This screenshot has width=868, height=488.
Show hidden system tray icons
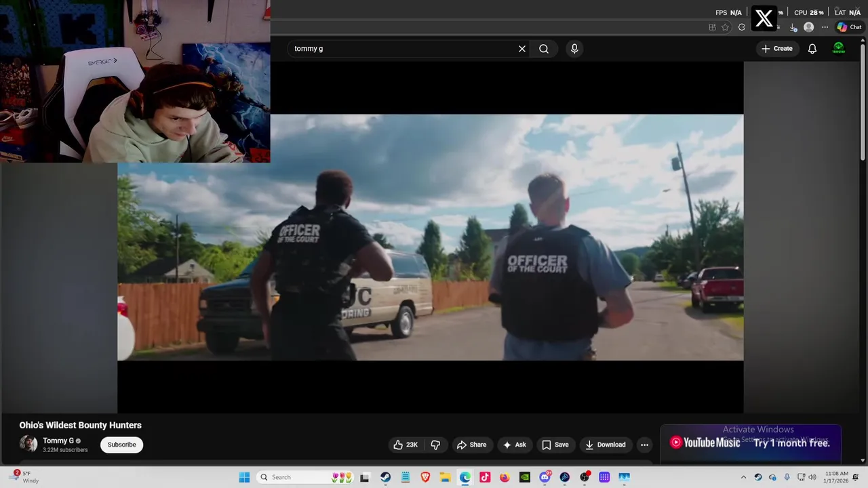[x=743, y=477]
